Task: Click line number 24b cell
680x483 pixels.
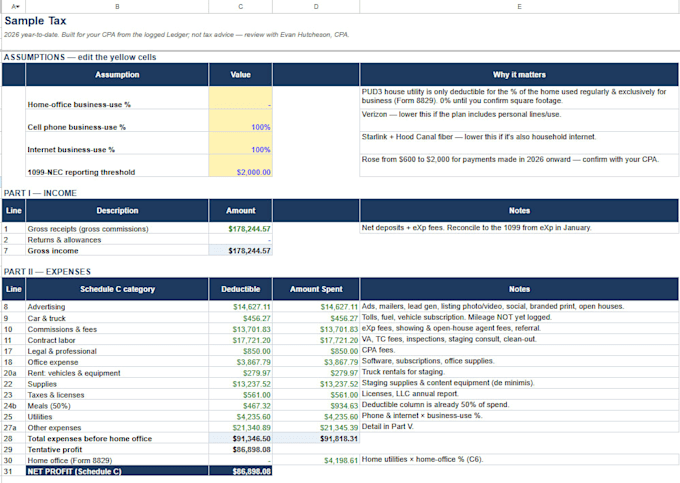Action: coord(14,406)
